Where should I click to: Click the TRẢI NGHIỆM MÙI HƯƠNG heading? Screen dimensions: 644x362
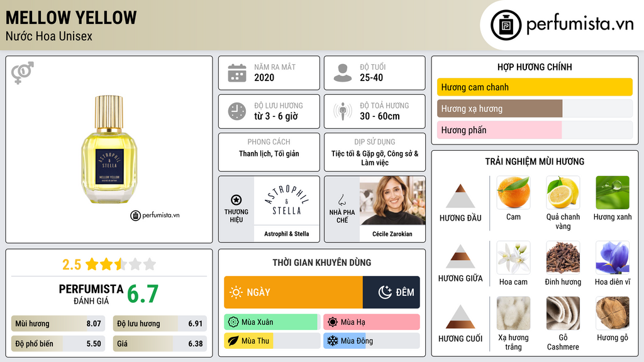535,162
